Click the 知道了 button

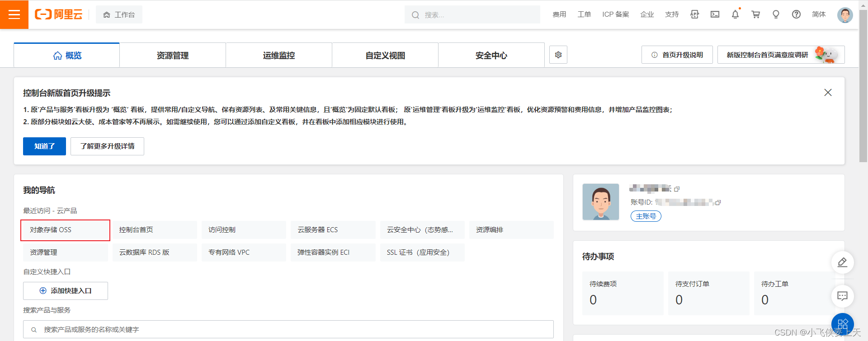click(44, 146)
